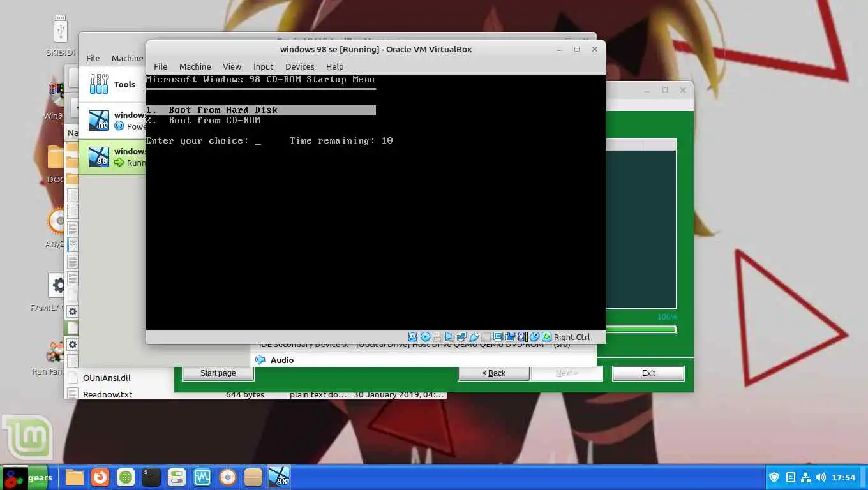This screenshot has height=490, width=868.
Task: Click the removable drives eject tray icon
Action: [x=790, y=477]
